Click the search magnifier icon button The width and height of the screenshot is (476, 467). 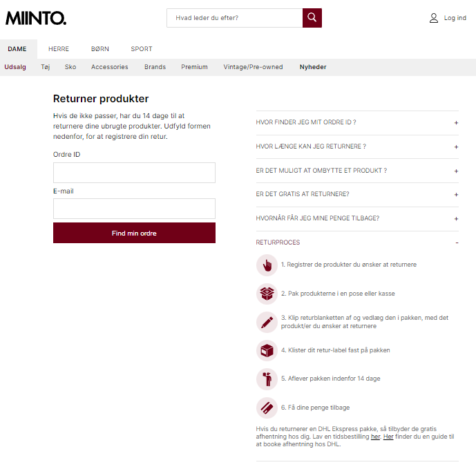[x=312, y=18]
